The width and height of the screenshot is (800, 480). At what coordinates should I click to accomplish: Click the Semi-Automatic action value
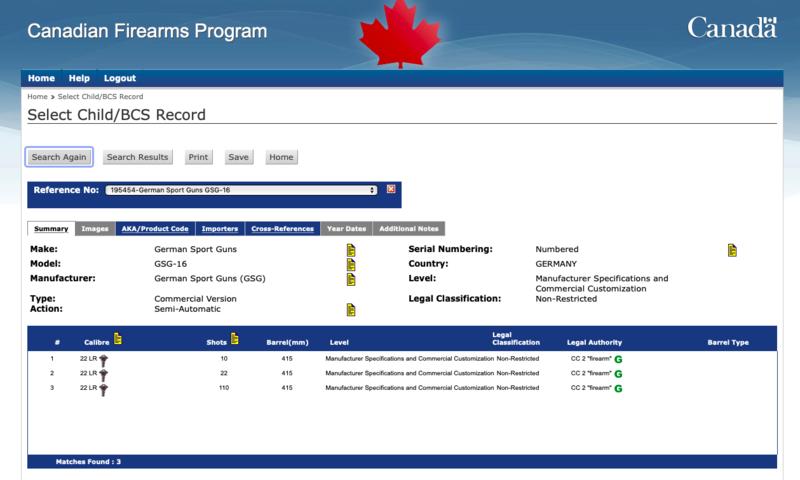click(187, 309)
